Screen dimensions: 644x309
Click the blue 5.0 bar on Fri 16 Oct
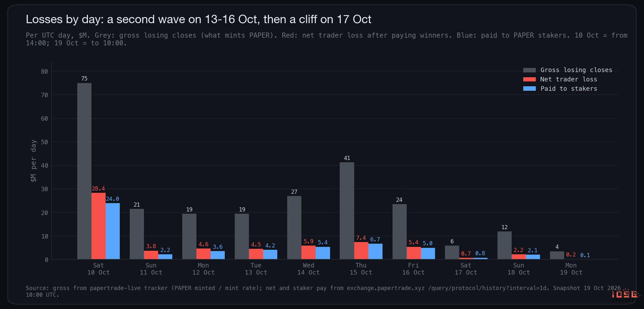click(x=428, y=254)
